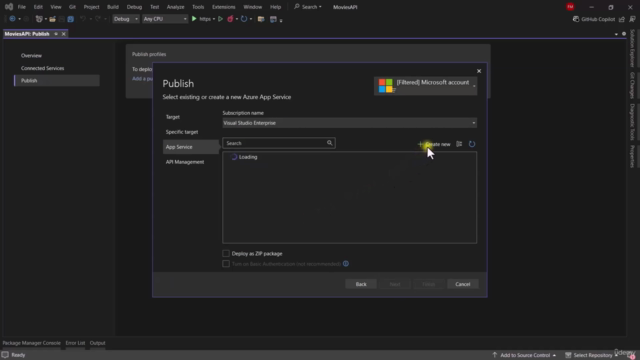Click the info icon next to Basic Authentication
640x360 pixels.
(x=346, y=264)
